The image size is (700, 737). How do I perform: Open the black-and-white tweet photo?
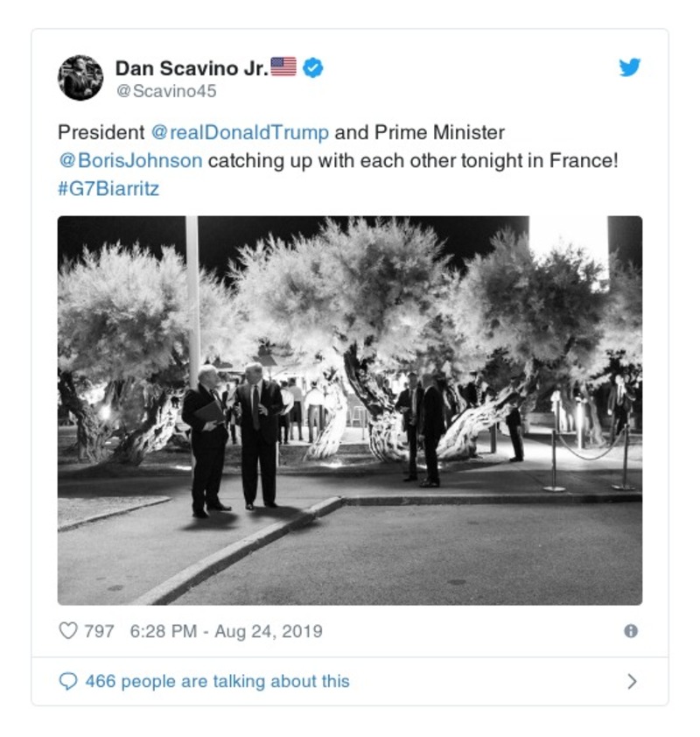click(x=350, y=411)
